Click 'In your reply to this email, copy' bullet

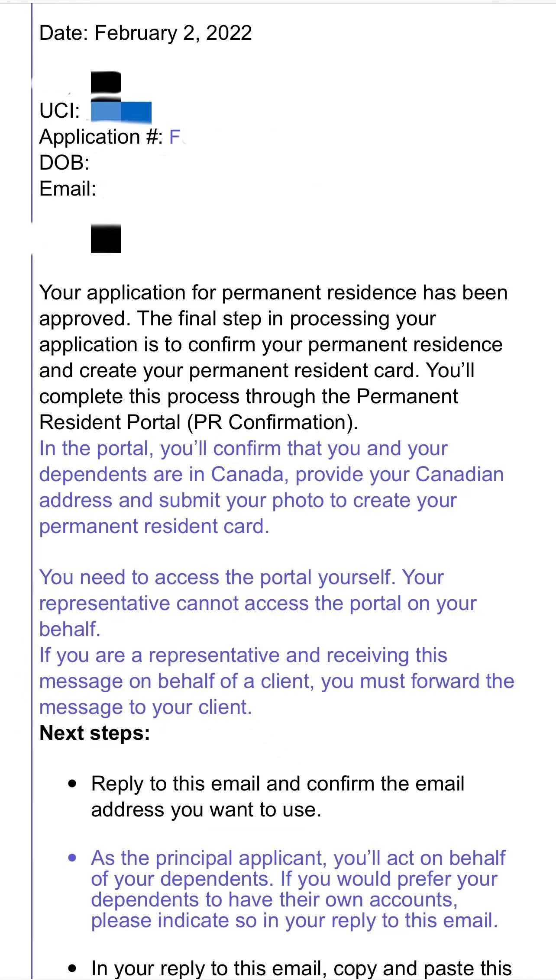click(301, 968)
